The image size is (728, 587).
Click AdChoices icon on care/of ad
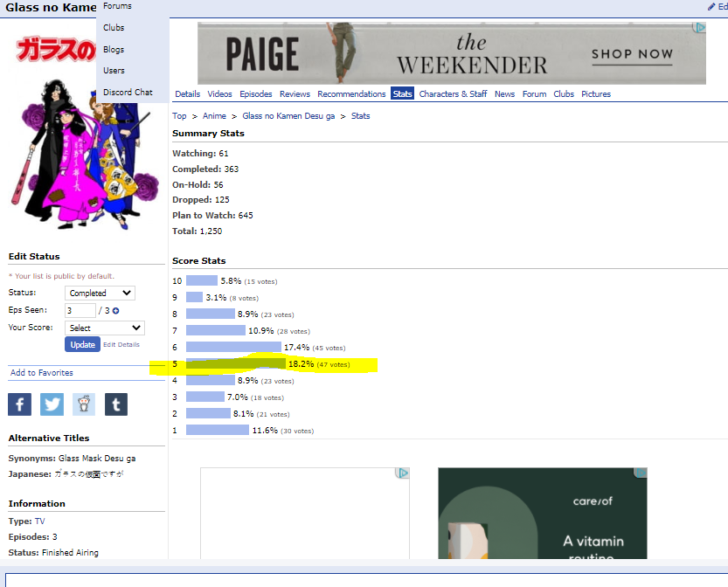tap(641, 473)
